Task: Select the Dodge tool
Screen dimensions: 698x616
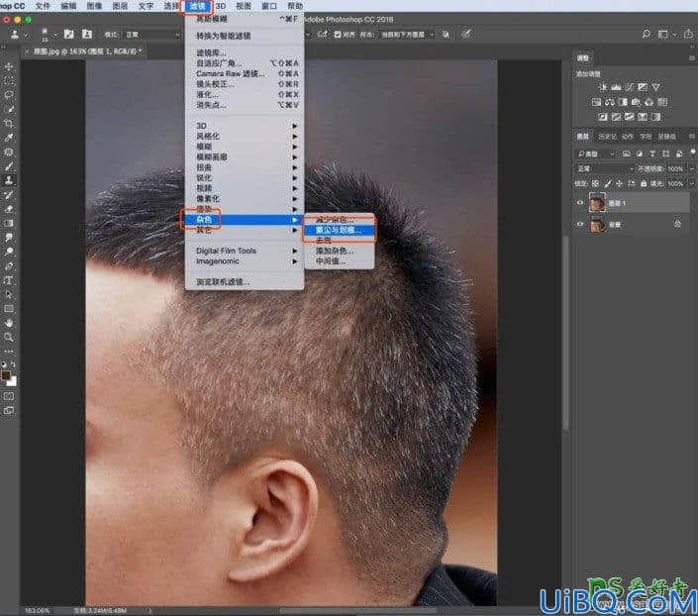Action: (9, 252)
